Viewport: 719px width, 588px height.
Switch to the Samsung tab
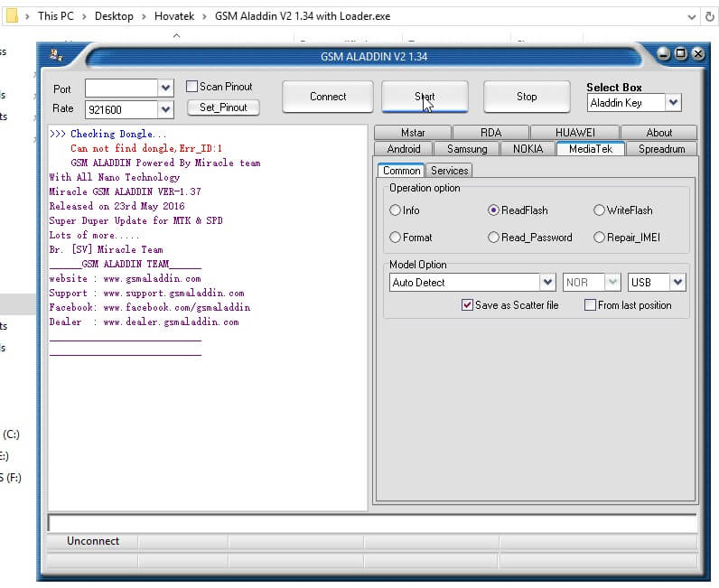coord(467,149)
